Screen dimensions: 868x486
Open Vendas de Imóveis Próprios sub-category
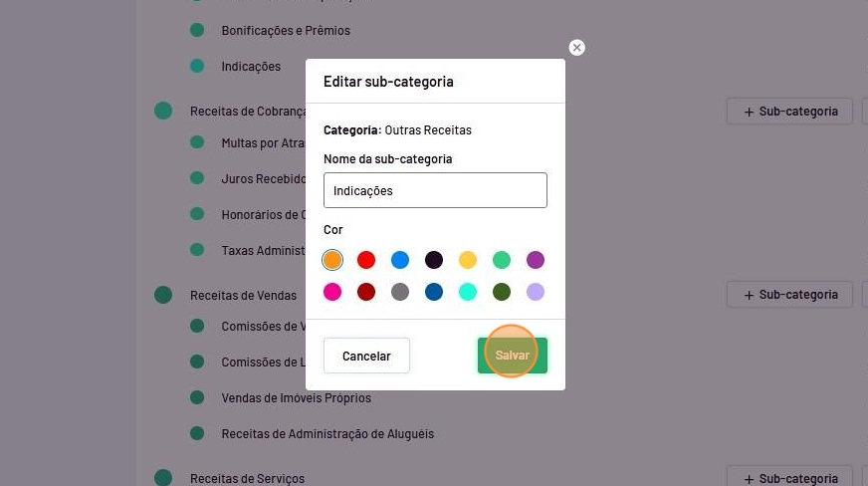coord(297,398)
